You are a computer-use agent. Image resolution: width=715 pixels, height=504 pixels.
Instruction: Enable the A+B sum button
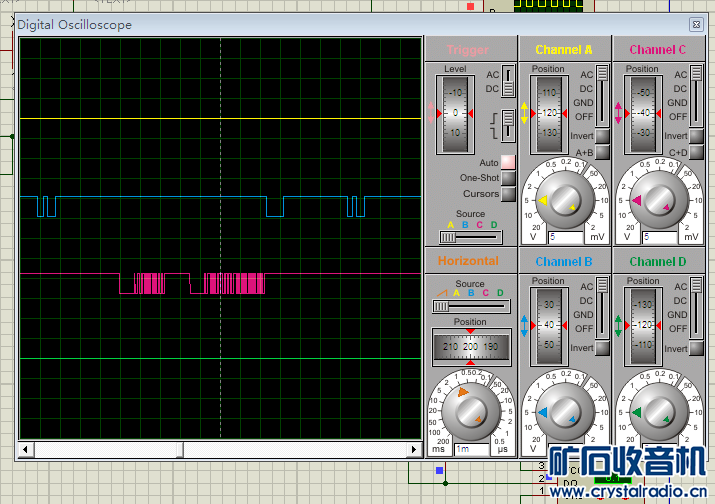click(603, 152)
